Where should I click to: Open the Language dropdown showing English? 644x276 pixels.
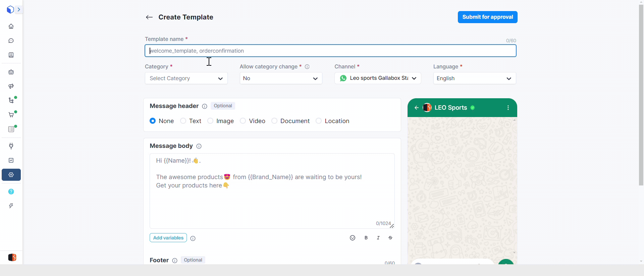474,78
